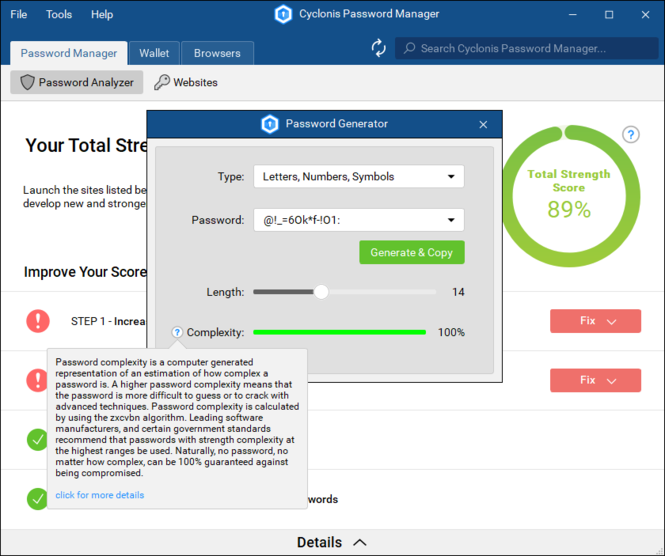
Task: Switch to the Browsers tab
Action: click(217, 53)
